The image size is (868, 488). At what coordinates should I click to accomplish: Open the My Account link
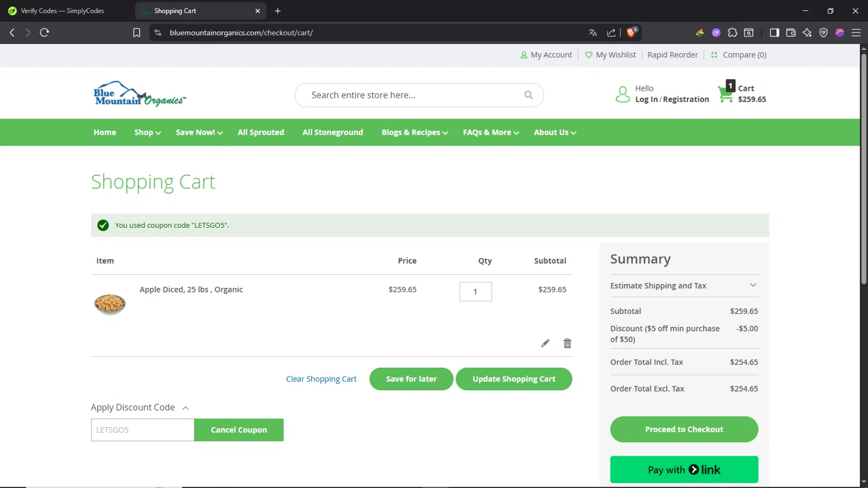coord(546,55)
